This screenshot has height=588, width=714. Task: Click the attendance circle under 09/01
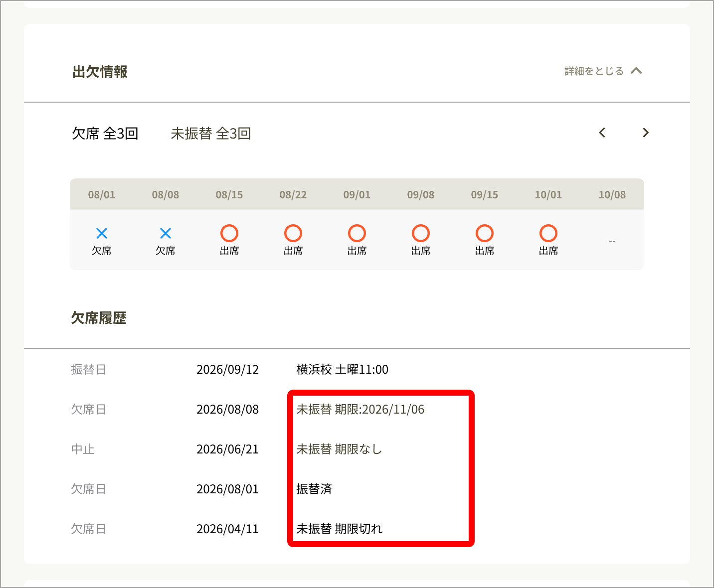357,233
